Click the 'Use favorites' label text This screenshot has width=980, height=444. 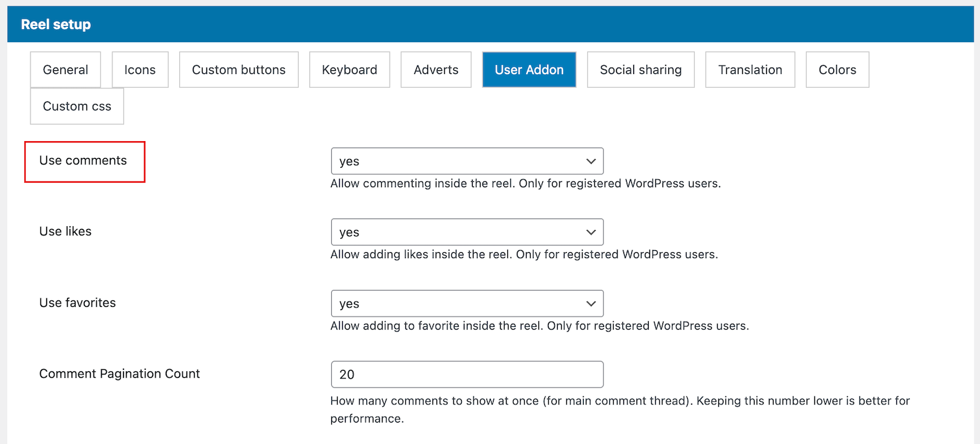click(77, 303)
